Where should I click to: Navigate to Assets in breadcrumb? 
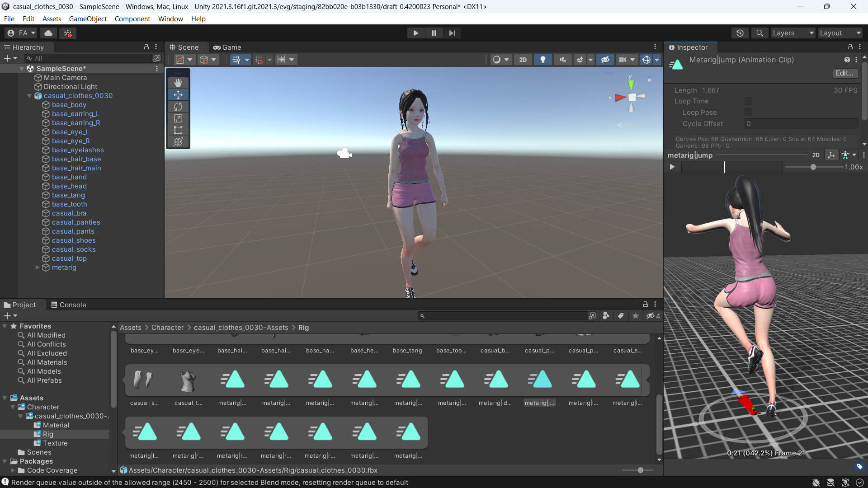pyautogui.click(x=130, y=328)
